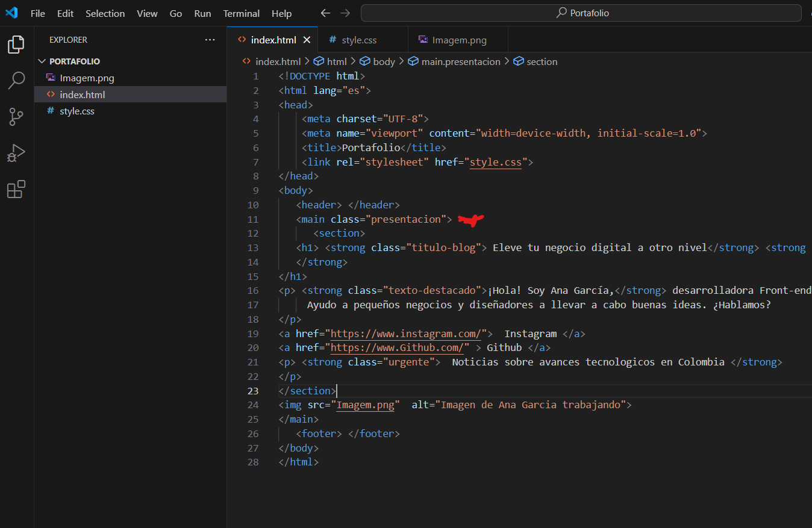Viewport: 812px width, 528px height.
Task: Click the "presentacion" class value on line 11
Action: 405,219
